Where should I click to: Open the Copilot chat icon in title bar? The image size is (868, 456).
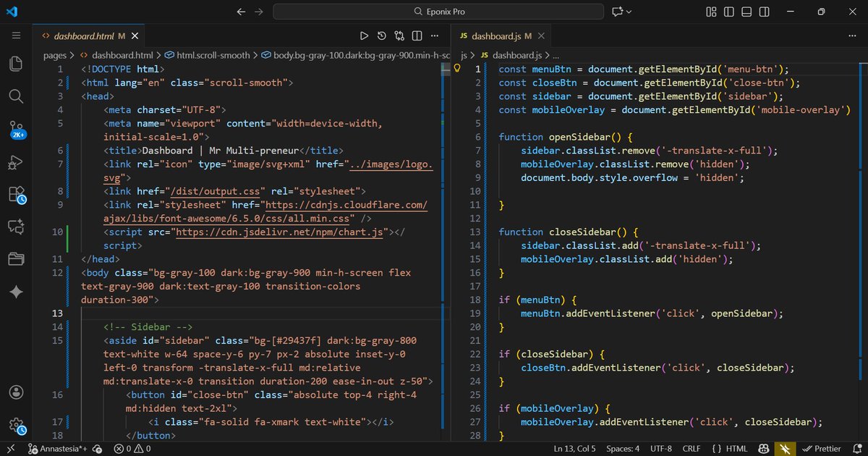coord(618,12)
